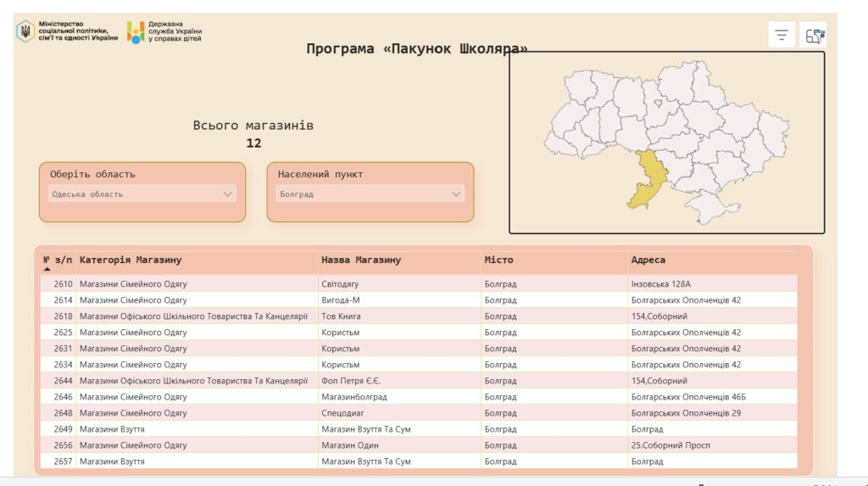Click the filter lines icon above the map
The image size is (868, 486).
(x=782, y=35)
